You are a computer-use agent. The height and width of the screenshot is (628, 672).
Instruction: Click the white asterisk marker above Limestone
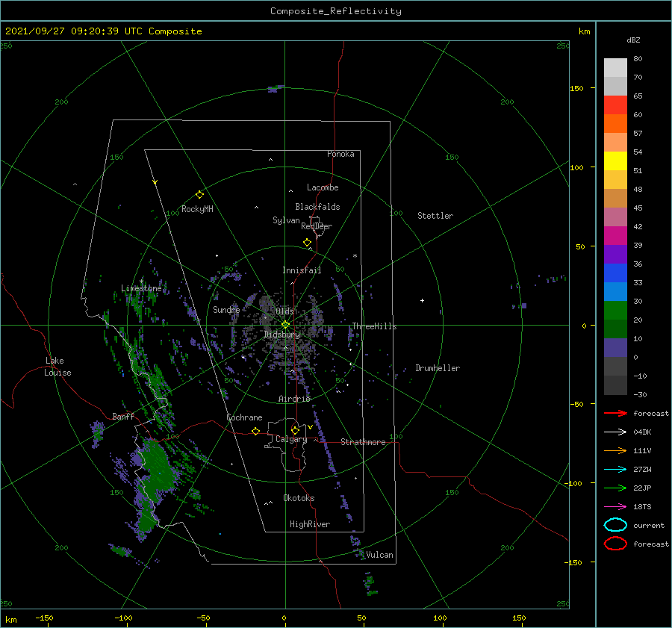point(141,282)
